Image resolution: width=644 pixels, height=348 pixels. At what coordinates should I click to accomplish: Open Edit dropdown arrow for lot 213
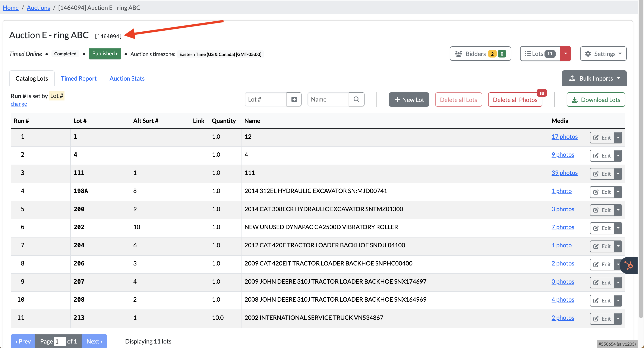click(x=618, y=319)
